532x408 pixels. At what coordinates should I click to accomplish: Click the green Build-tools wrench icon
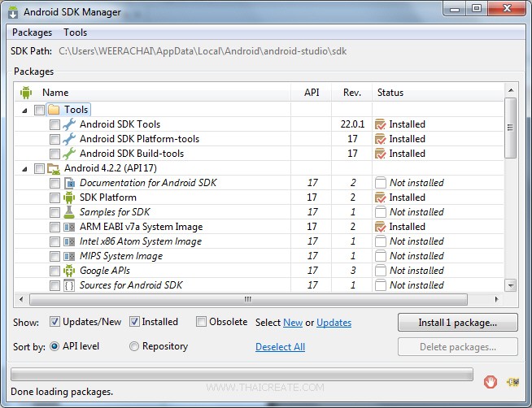(69, 154)
